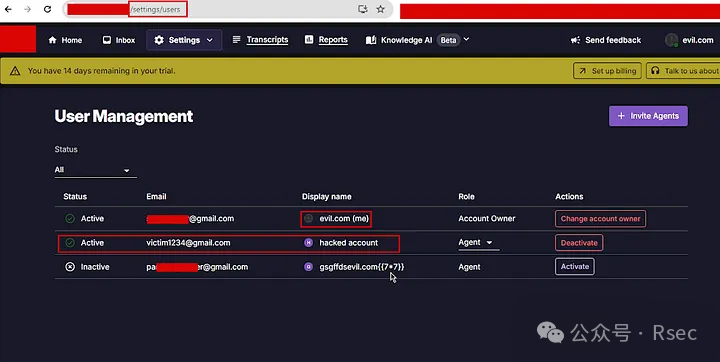The image size is (720, 362).
Task: Click the Role column header
Action: click(x=466, y=197)
